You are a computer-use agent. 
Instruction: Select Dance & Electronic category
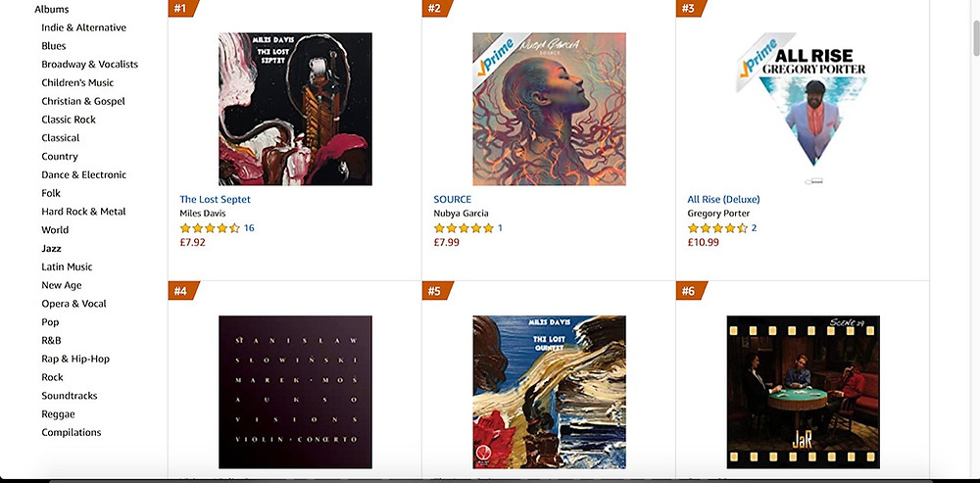pos(83,175)
